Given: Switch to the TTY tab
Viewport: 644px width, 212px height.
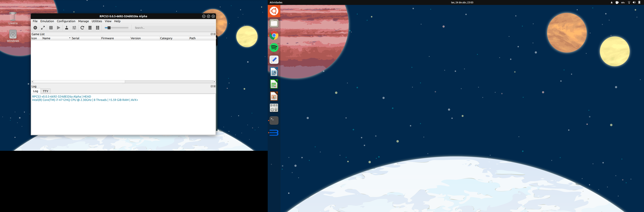Looking at the screenshot, I should pos(45,91).
